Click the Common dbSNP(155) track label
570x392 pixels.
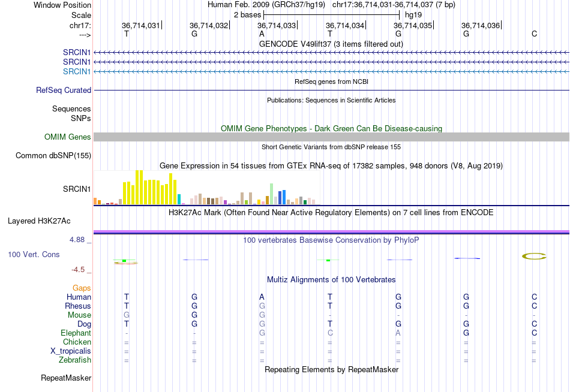coord(53,155)
